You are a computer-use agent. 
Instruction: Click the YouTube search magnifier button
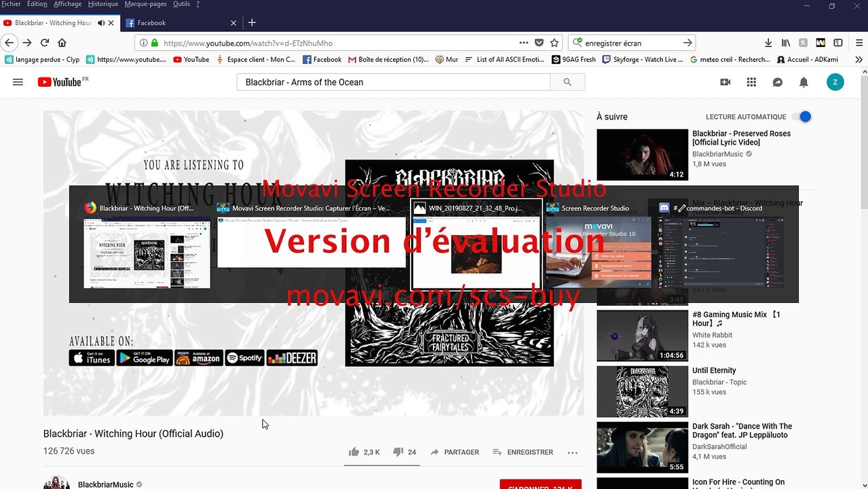tap(567, 82)
